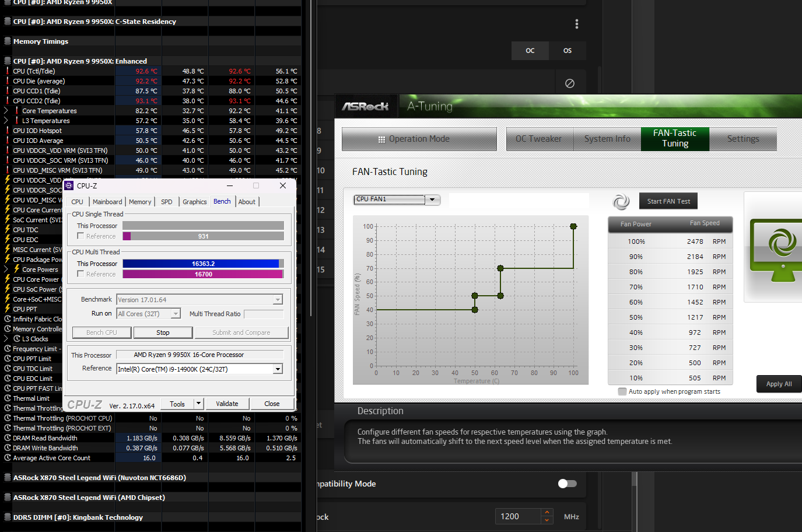Click lightning icon of CPU EDC row

pos(8,240)
